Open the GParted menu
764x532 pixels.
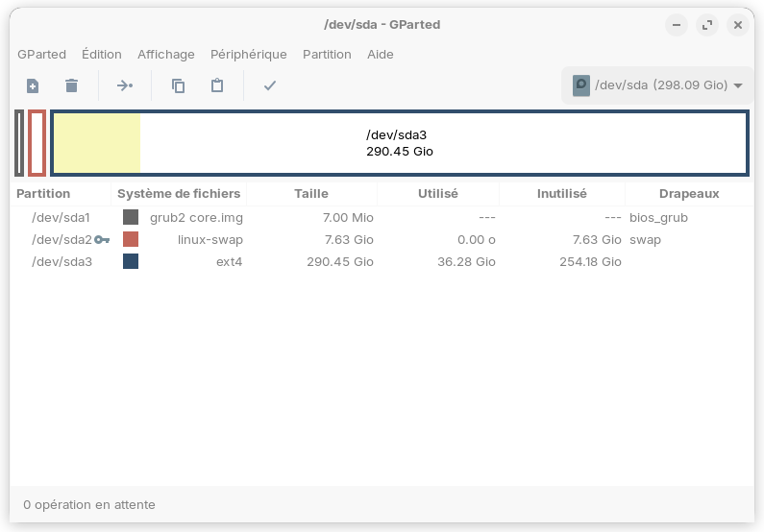coord(41,54)
